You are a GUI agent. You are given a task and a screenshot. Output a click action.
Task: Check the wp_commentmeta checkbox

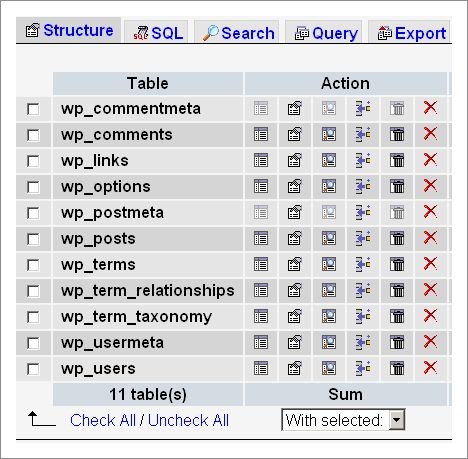(x=33, y=109)
